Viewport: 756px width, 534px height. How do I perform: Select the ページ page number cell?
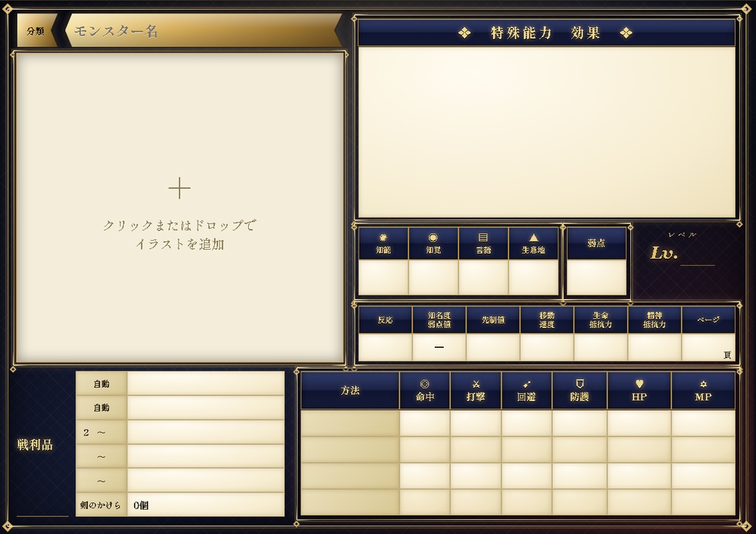[708, 347]
